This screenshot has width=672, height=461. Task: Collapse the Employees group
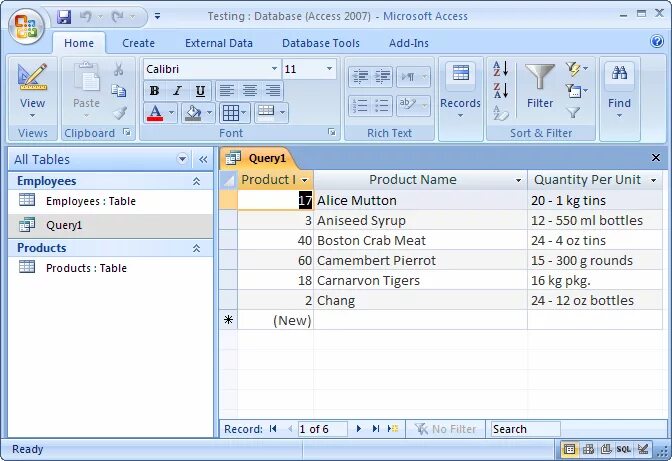point(196,181)
